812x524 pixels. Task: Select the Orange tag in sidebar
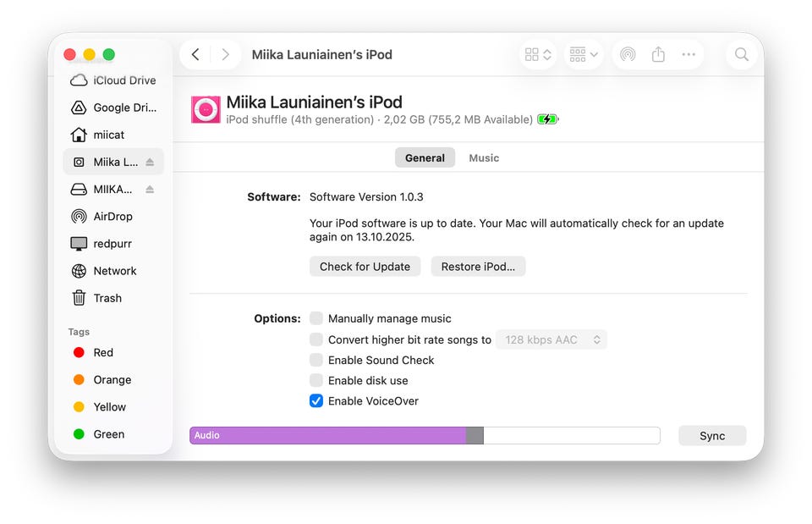112,379
